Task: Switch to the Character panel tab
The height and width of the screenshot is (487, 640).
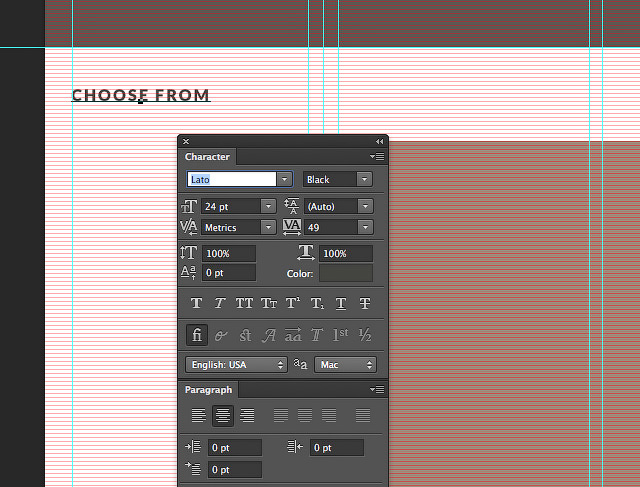Action: tap(207, 156)
